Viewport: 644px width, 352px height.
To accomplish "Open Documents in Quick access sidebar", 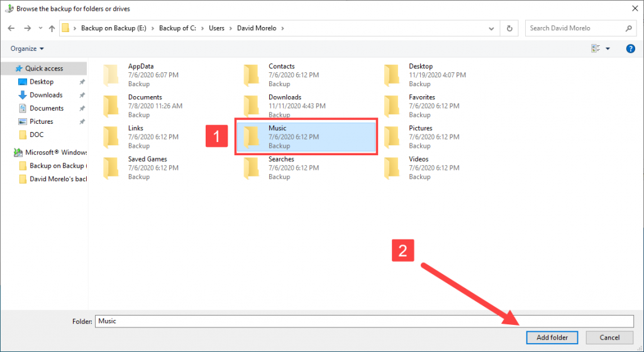I will coord(47,108).
